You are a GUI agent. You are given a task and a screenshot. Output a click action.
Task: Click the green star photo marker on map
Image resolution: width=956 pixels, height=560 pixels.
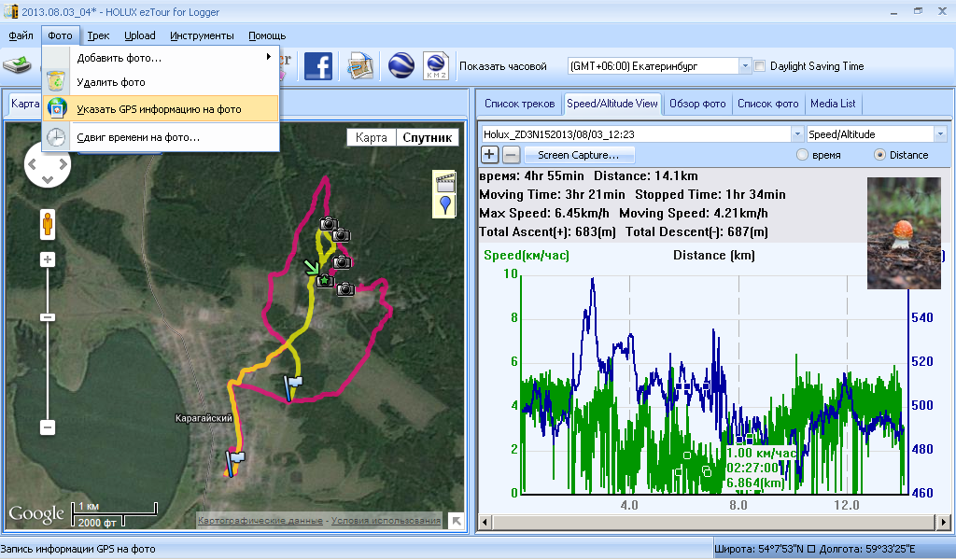click(x=325, y=280)
